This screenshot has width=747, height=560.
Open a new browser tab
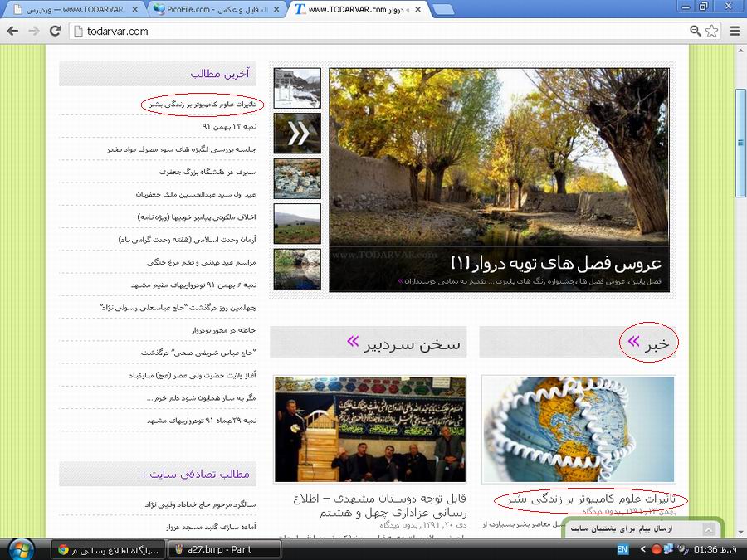tap(443, 9)
